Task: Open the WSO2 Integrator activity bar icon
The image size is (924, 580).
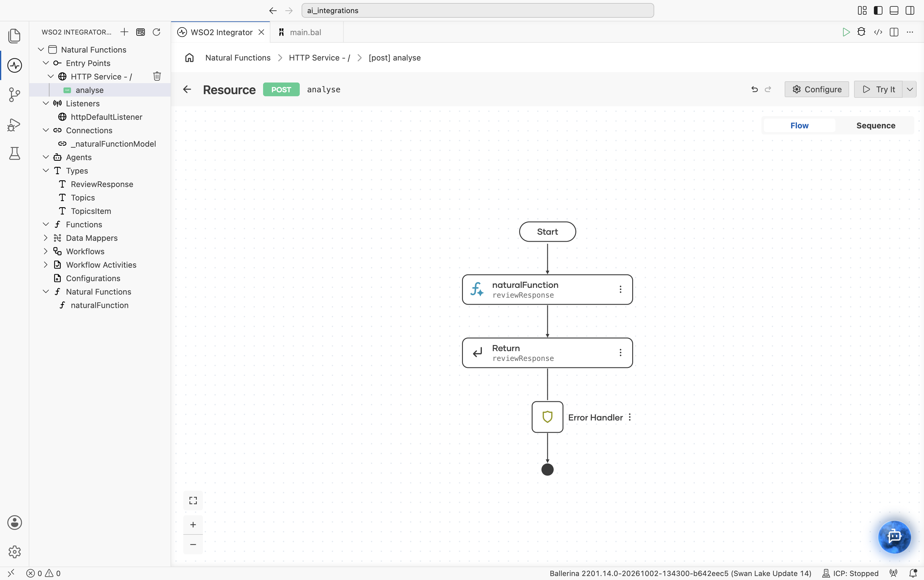Action: pos(14,65)
